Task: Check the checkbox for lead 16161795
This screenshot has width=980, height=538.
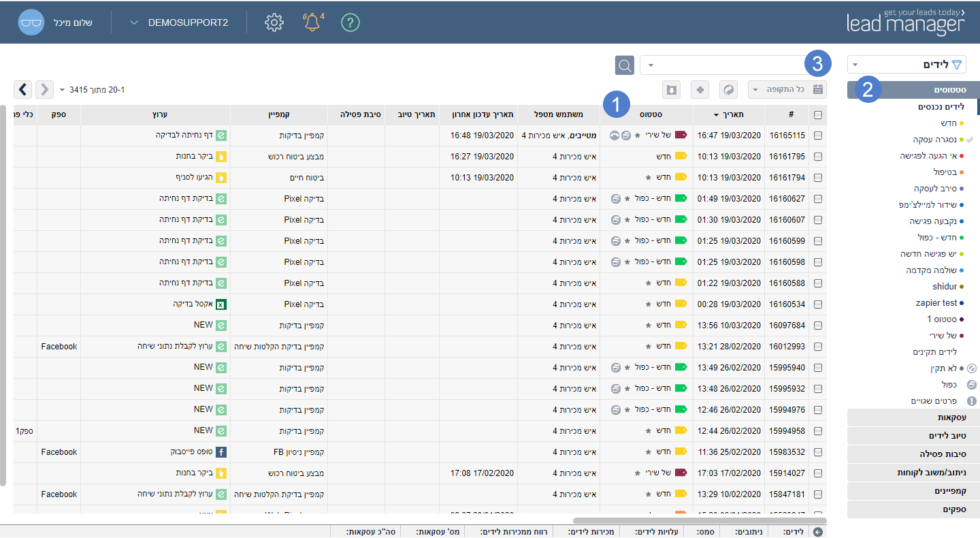Action: coord(818,157)
